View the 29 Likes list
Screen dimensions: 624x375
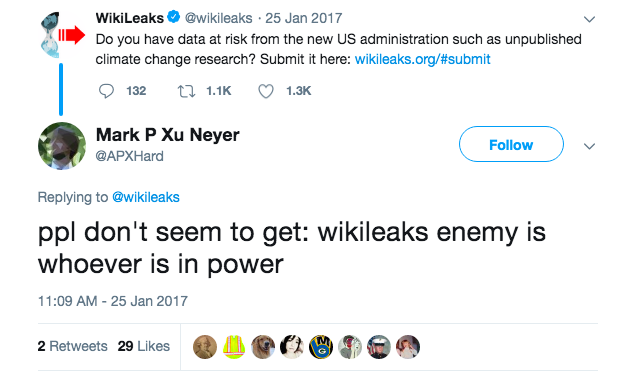pos(144,346)
